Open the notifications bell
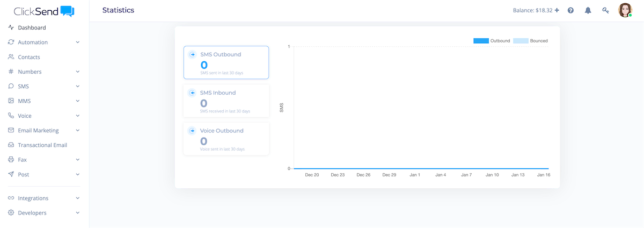Viewport: 644px width, 228px height. tap(588, 10)
